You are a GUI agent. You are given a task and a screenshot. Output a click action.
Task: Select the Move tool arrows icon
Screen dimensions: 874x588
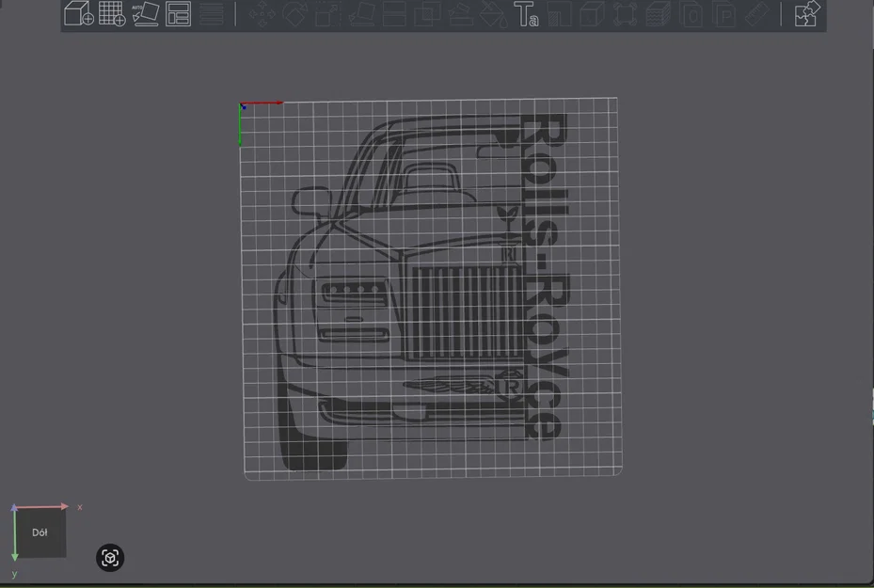[262, 14]
